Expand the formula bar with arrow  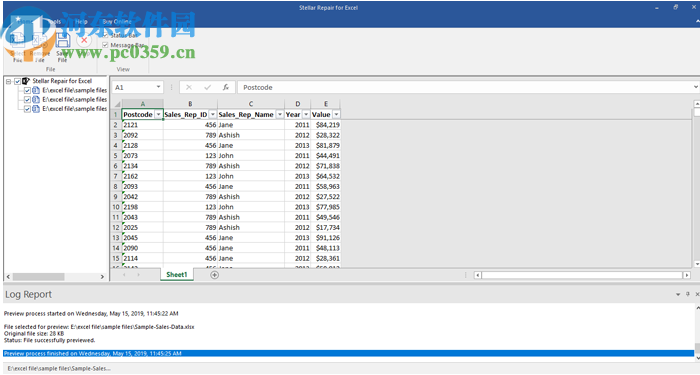pos(696,88)
